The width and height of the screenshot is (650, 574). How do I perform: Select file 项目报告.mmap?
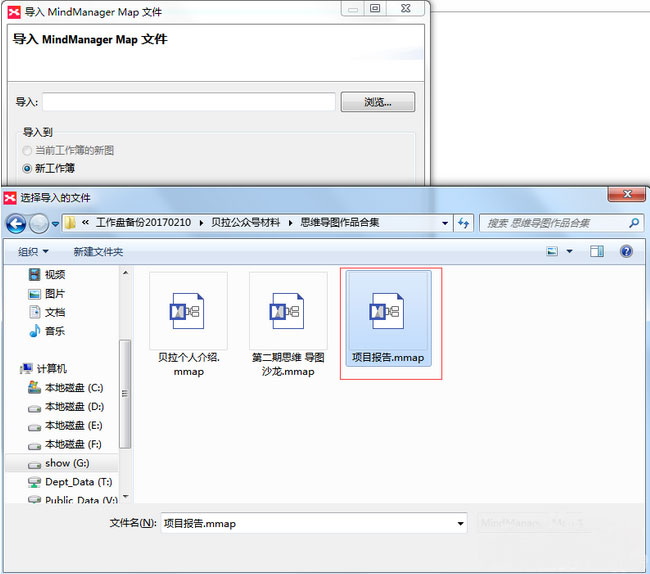click(x=388, y=319)
